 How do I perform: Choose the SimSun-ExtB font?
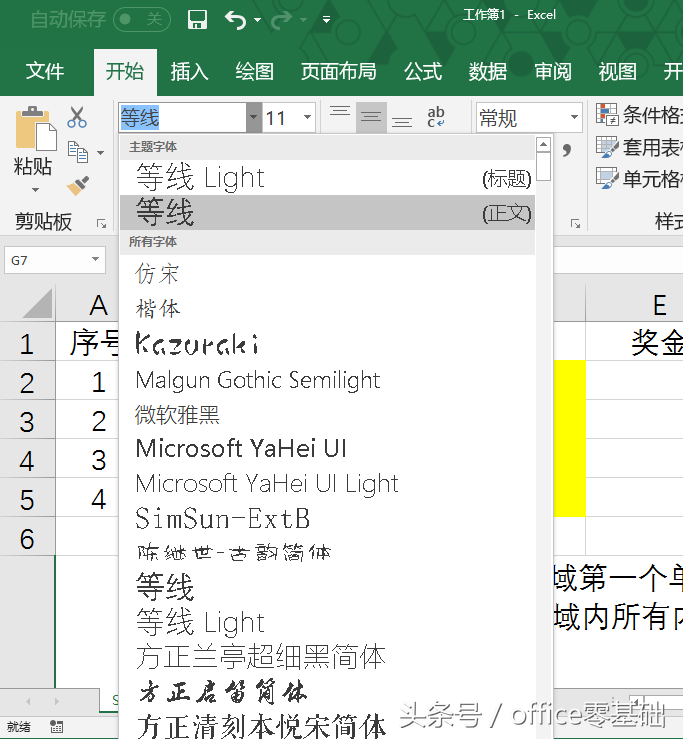coord(328,518)
